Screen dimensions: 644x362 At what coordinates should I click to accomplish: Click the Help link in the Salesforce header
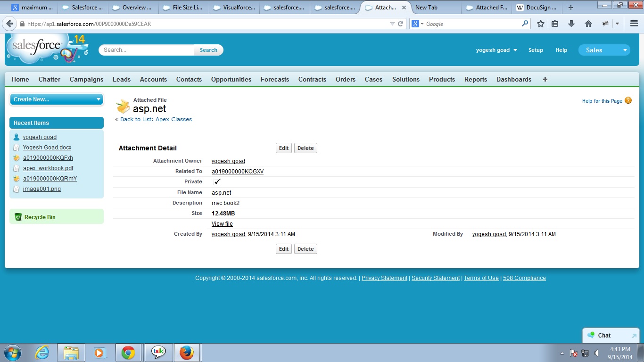coord(561,50)
